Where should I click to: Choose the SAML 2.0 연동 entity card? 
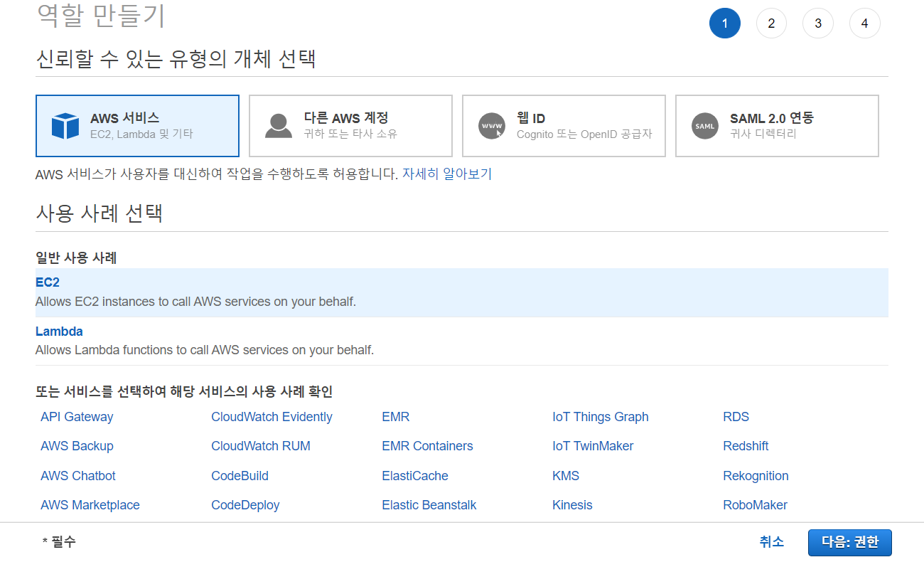pos(777,126)
